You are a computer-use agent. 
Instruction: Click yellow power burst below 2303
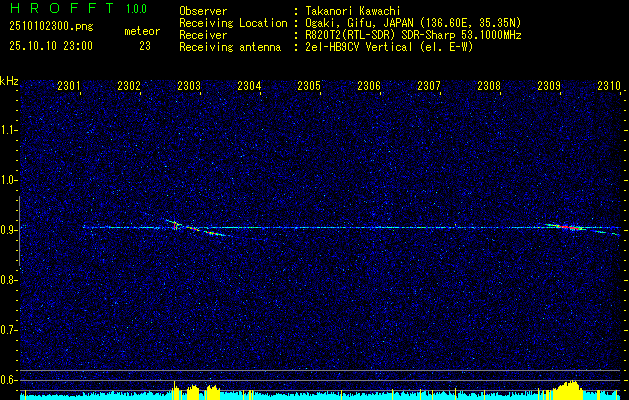click(197, 391)
